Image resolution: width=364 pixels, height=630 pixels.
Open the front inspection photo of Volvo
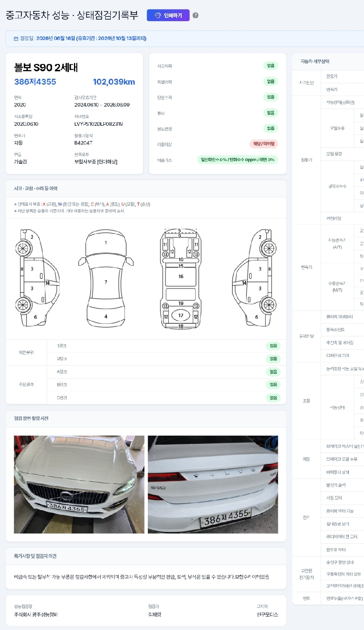click(79, 484)
